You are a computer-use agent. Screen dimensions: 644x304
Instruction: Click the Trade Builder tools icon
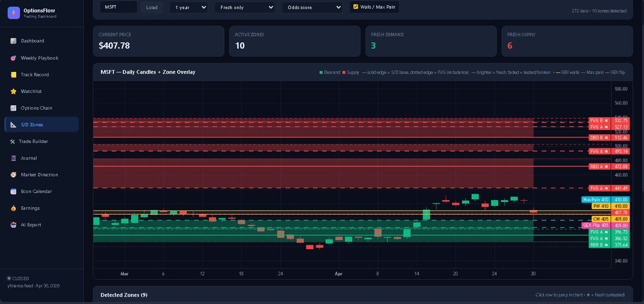click(x=13, y=141)
